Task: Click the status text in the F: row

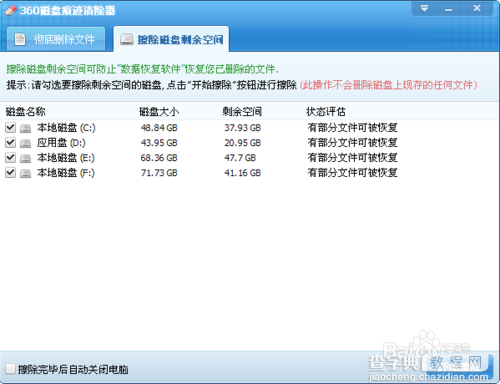Action: pyautogui.click(x=352, y=173)
